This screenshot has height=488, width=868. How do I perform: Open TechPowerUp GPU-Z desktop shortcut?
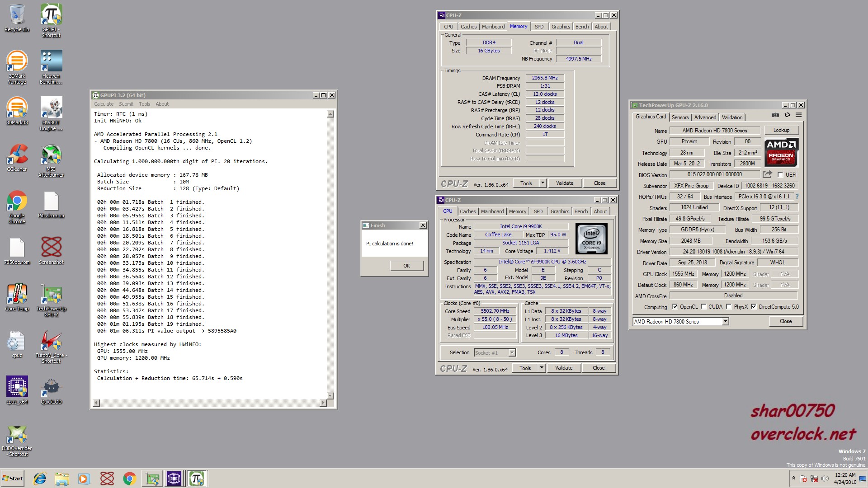[51, 300]
